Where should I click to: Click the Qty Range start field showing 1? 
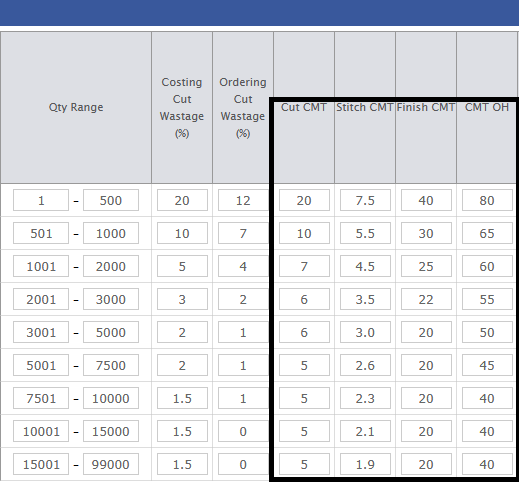coord(41,200)
